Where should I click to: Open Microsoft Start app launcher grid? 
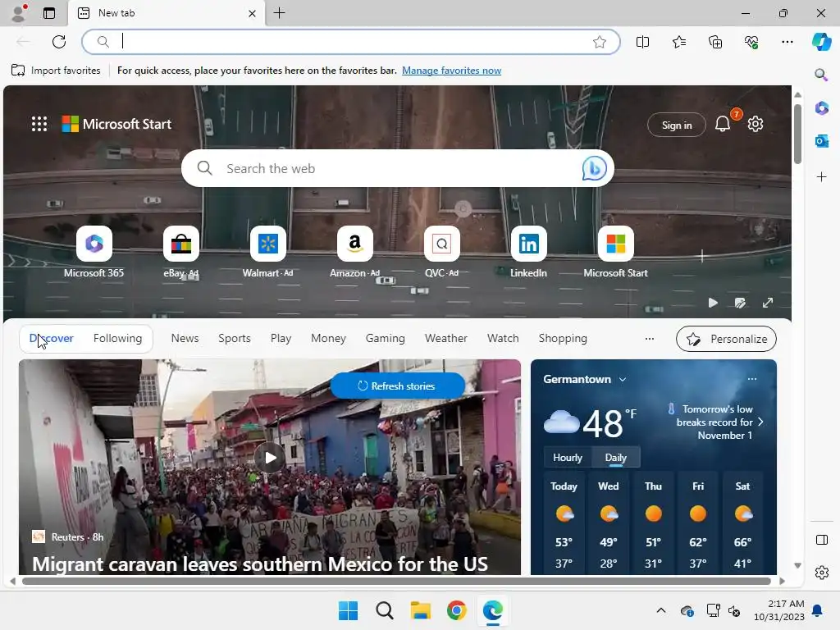(x=39, y=124)
